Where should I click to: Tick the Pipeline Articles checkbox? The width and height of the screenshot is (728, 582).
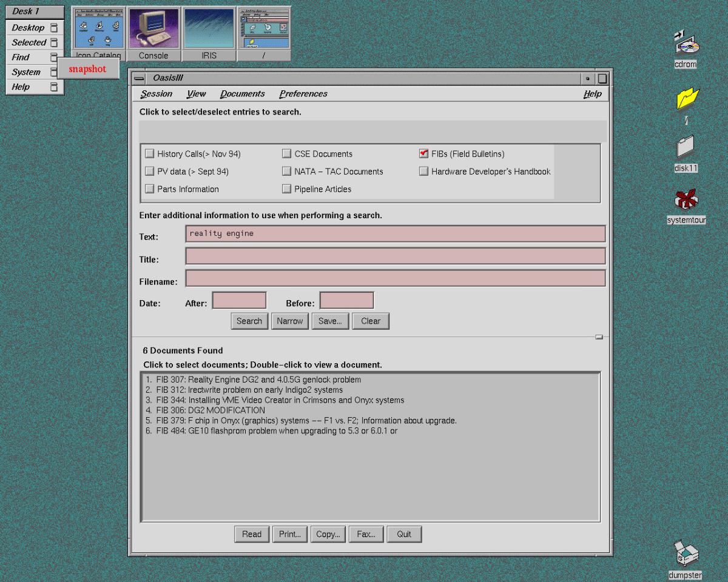click(x=286, y=189)
